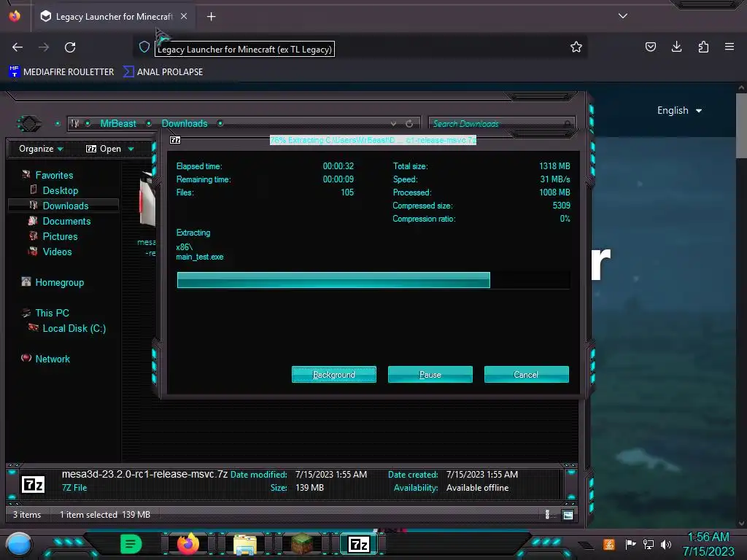Select Network in navigation pane
Screen dimensions: 747x560
pyautogui.click(x=53, y=359)
